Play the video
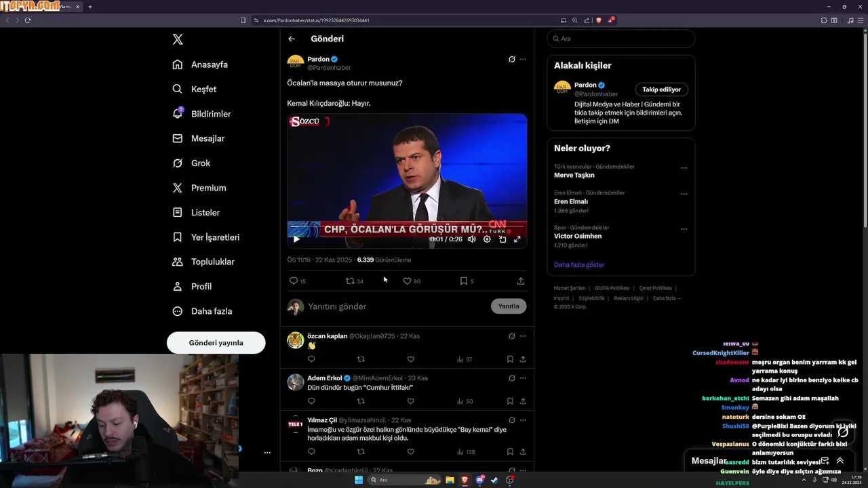868x488 pixels. coord(296,239)
